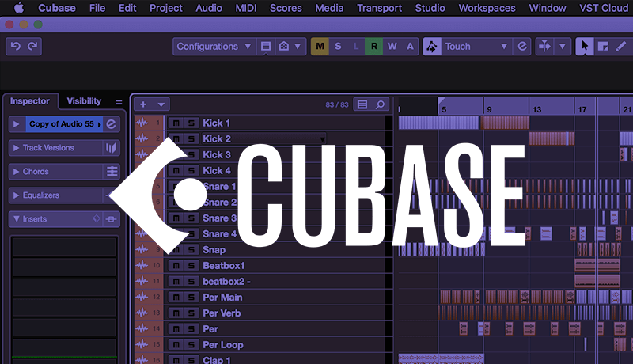Click the waveform icon of the Per Loop track
Screen dimensions: 633x364
tap(142, 344)
